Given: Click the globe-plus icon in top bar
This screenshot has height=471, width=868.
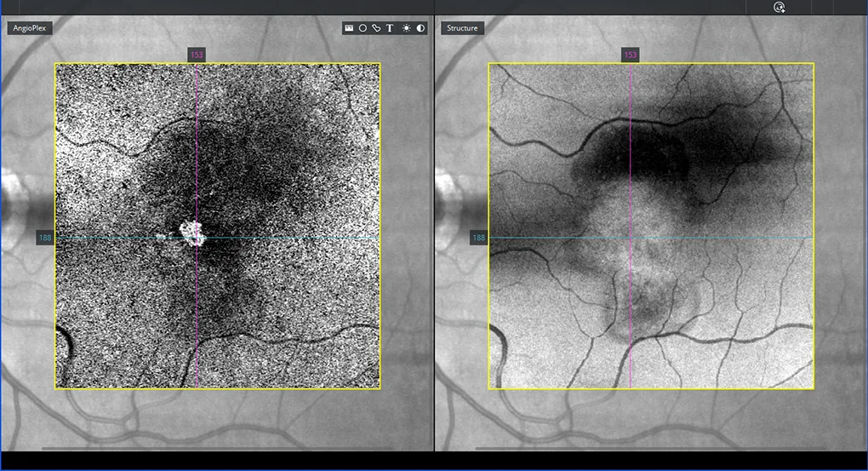Looking at the screenshot, I should [779, 7].
